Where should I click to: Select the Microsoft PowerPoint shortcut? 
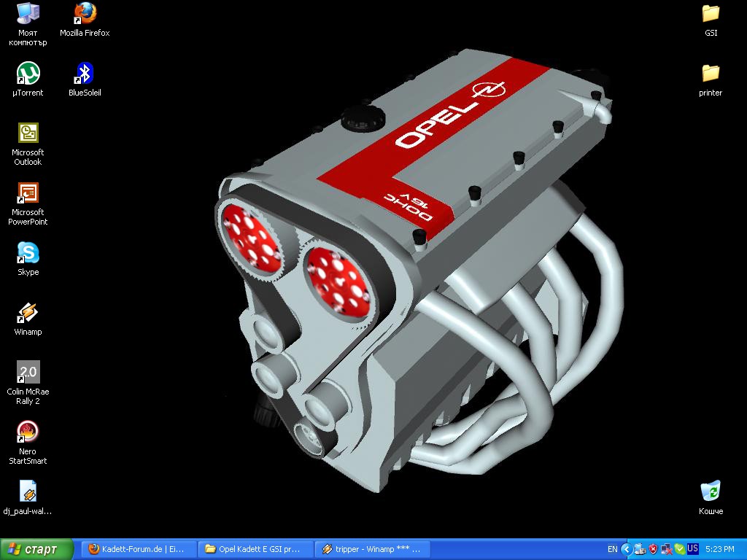pyautogui.click(x=28, y=204)
